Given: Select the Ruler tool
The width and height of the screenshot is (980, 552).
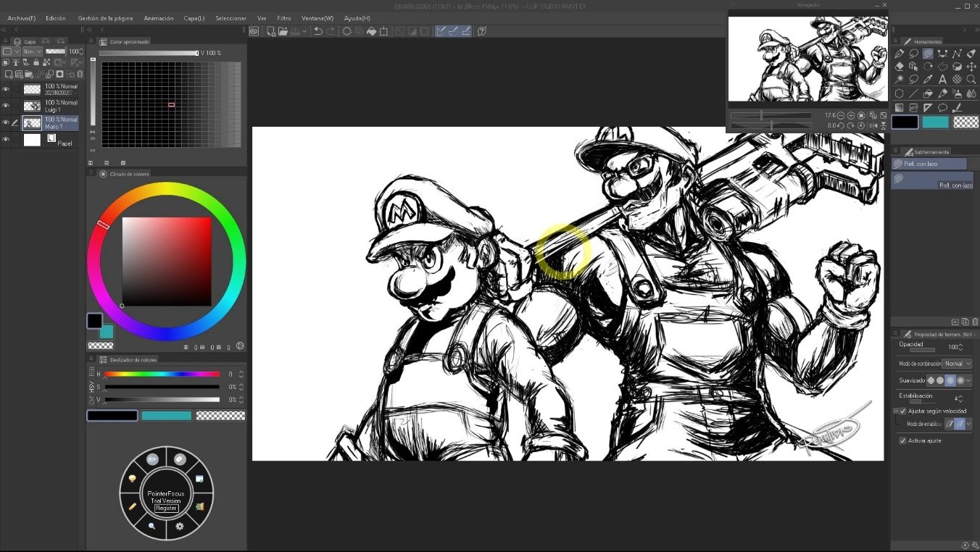Looking at the screenshot, I should [x=928, y=107].
